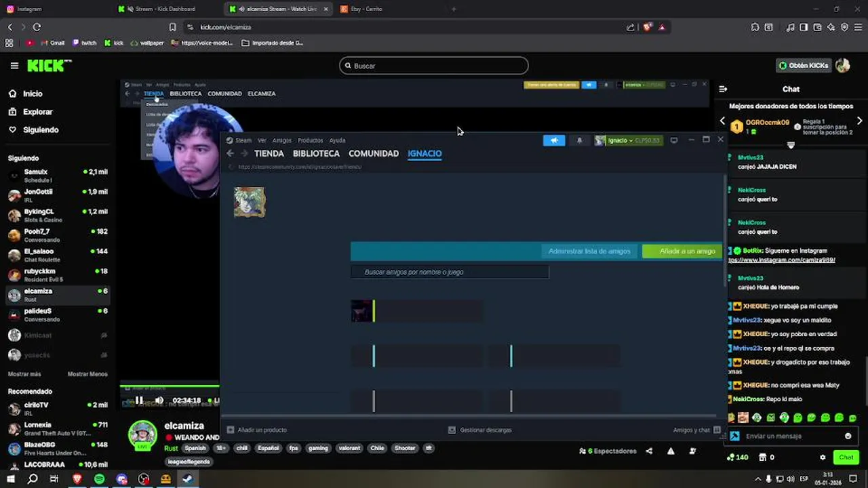Click the green Chat send button
Screen dimensions: 868x488
(846, 457)
